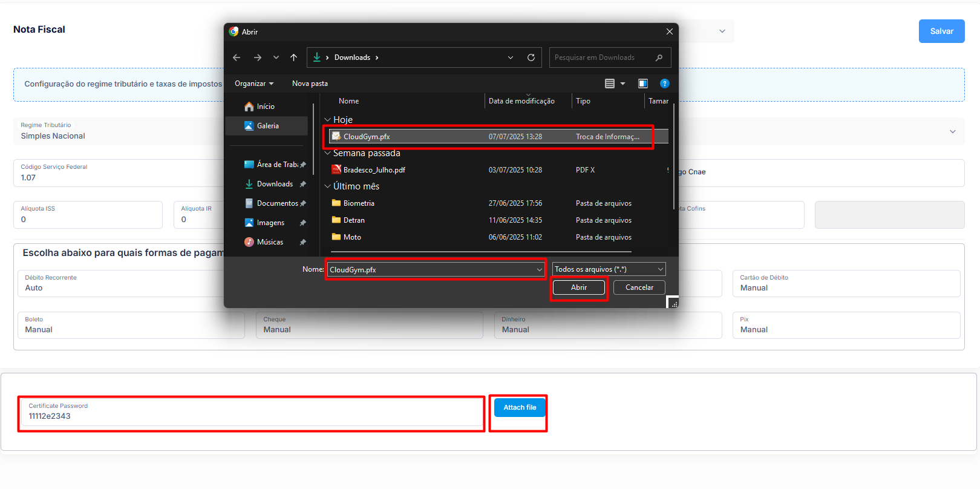Create a new folder with Nova pasta
Image resolution: width=980 pixels, height=489 pixels.
click(x=310, y=84)
